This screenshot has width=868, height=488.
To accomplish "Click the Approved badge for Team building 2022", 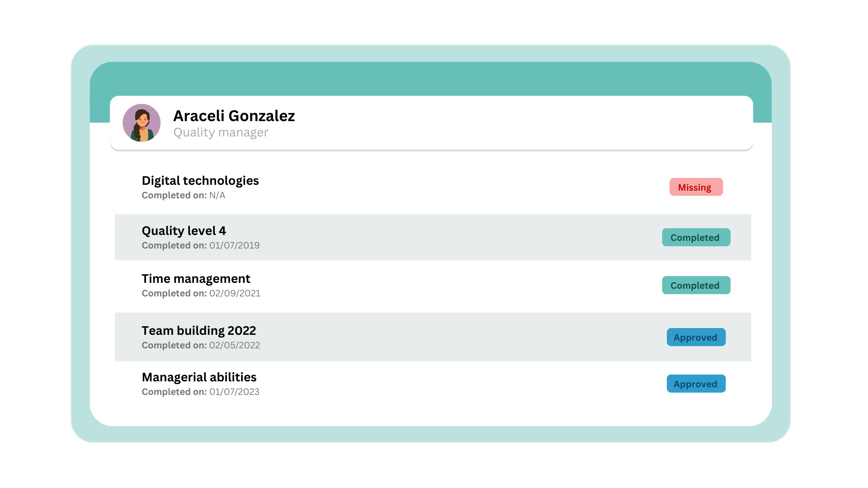I will [x=696, y=338].
